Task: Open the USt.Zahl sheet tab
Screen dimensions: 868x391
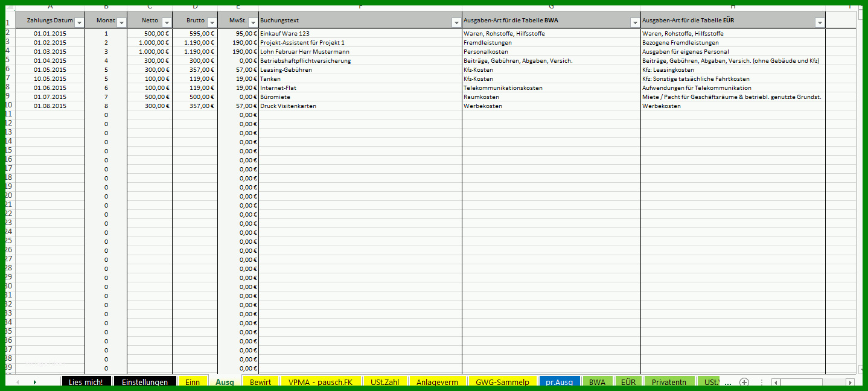Action: 385,382
